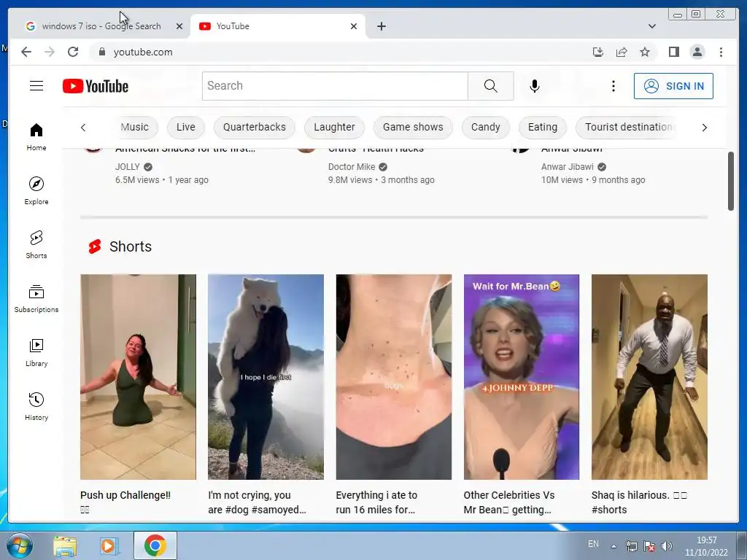Click the page vertical scrollbar thumb
Image resolution: width=747 pixels, height=560 pixels.
[730, 181]
